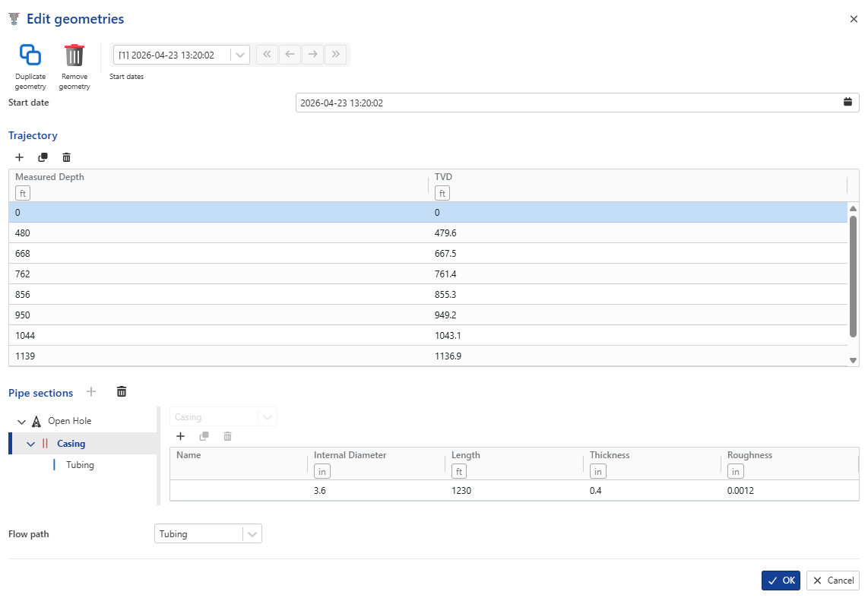Select TVD cell 855.3

click(x=638, y=294)
